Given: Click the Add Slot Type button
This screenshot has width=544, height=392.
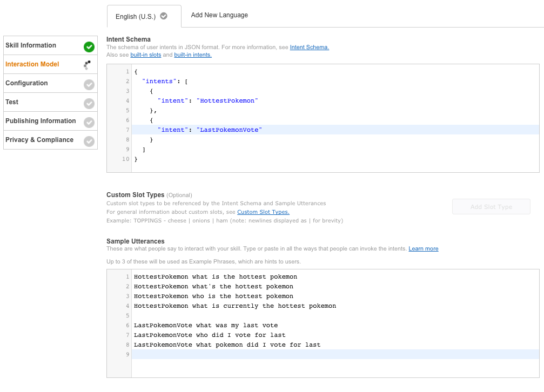Looking at the screenshot, I should [491, 207].
